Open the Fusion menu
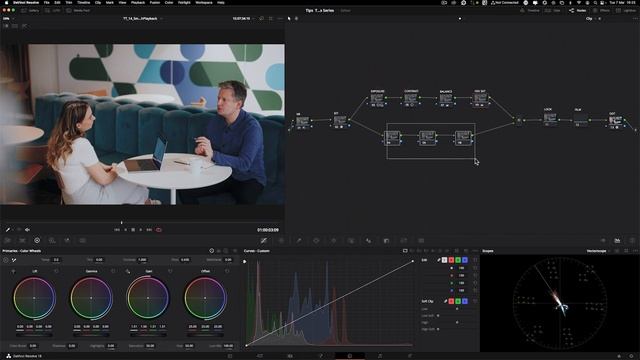Screen dimensions: 640x360 155,2
